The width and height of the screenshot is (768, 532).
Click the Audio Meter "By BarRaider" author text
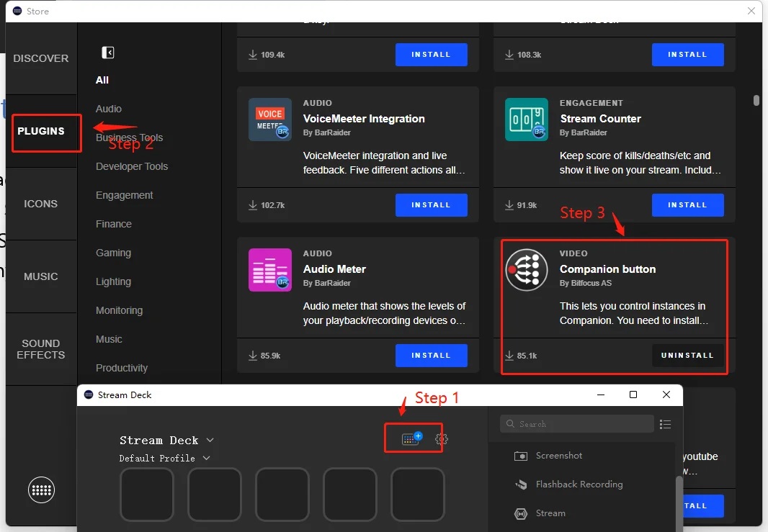[326, 283]
